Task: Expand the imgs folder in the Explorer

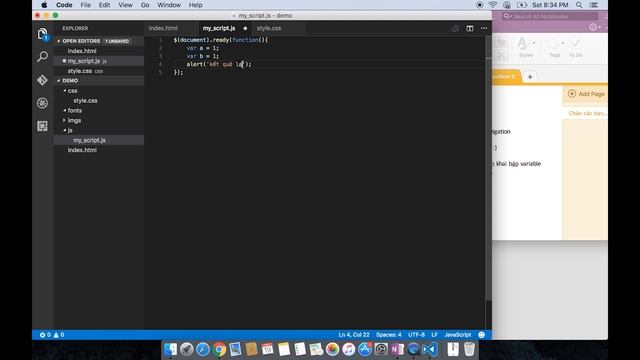Action: pyautogui.click(x=64, y=120)
